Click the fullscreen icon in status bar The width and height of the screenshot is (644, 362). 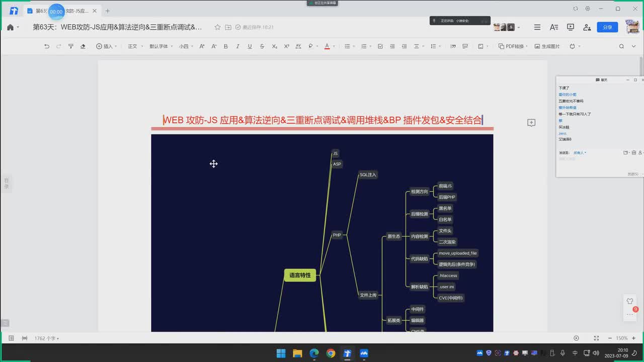click(596, 338)
